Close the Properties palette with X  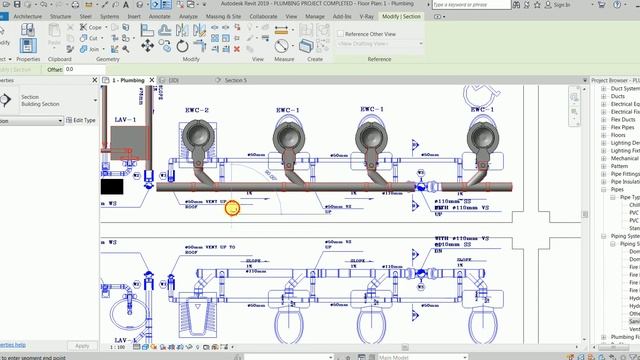(95, 80)
